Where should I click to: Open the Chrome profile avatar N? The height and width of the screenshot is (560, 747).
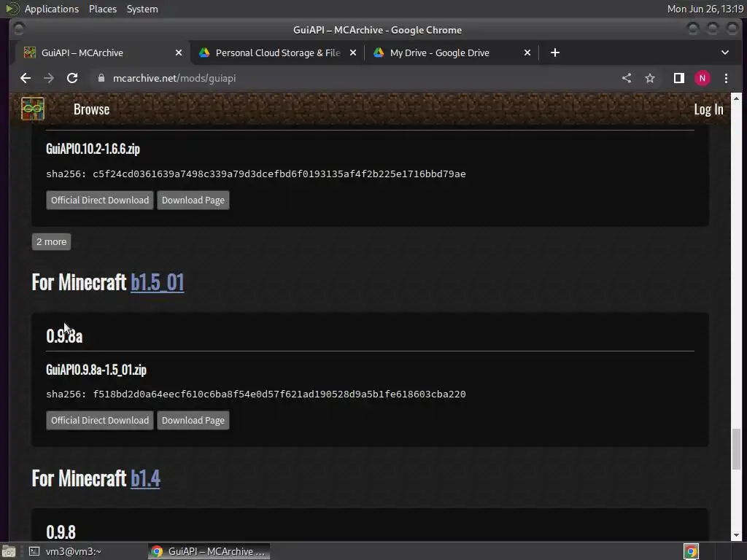coord(703,78)
